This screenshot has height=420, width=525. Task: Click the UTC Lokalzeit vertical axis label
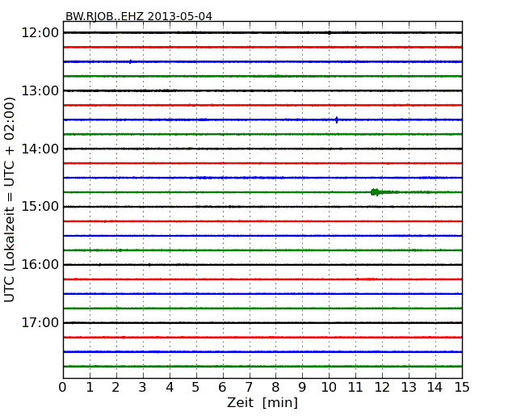point(10,199)
